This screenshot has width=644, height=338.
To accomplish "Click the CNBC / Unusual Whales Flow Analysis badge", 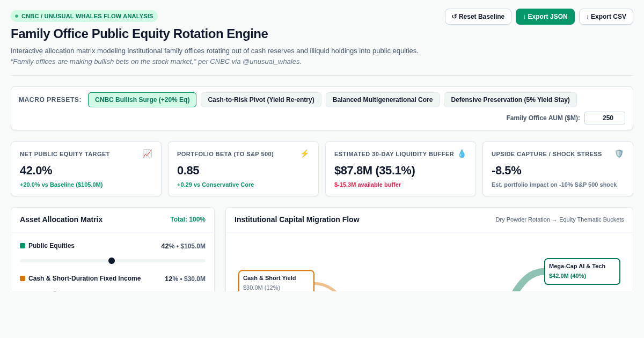I will [x=84, y=16].
